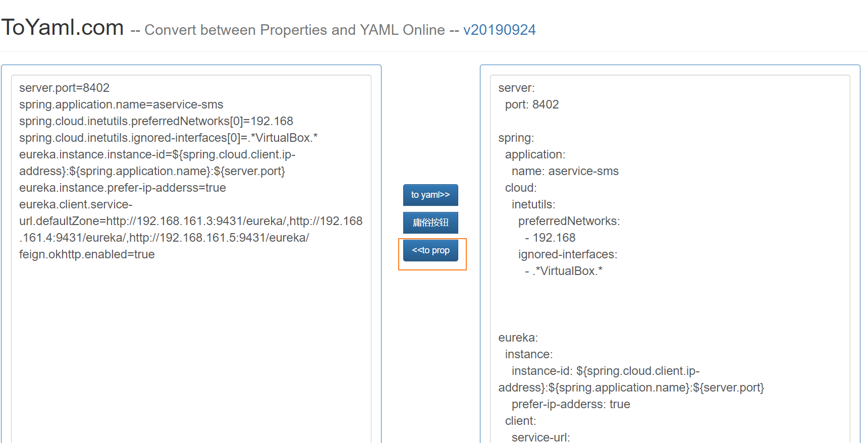Click the 'eureka.instance.prefer-ip-adderss=true' properties line
Image resolution: width=868 pixels, height=443 pixels.
123,188
